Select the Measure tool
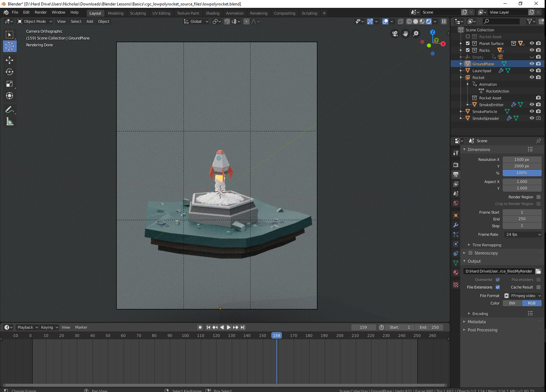This screenshot has width=546, height=392. pyautogui.click(x=10, y=121)
